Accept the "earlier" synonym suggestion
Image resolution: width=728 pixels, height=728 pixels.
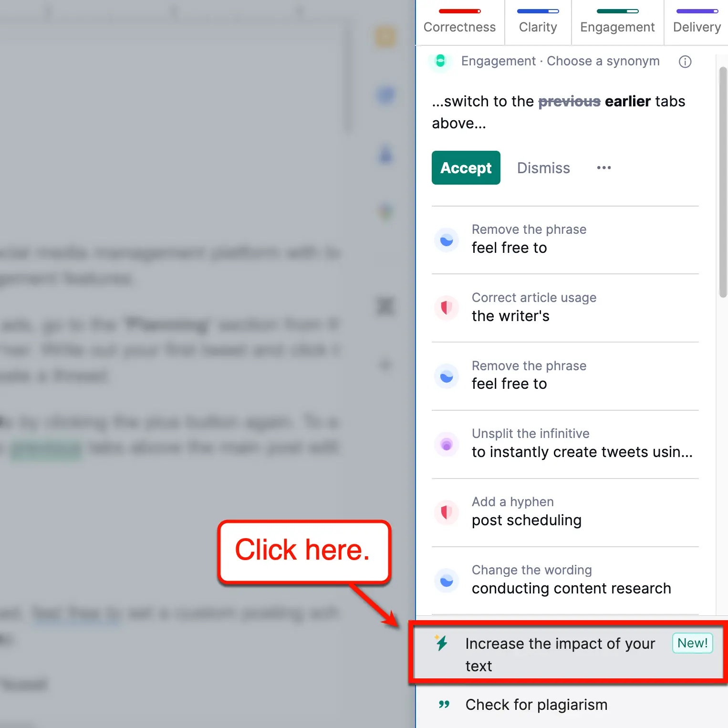466,167
